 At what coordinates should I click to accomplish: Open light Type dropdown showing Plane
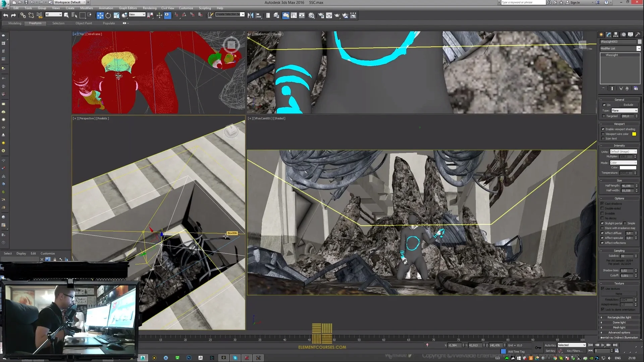pyautogui.click(x=624, y=110)
